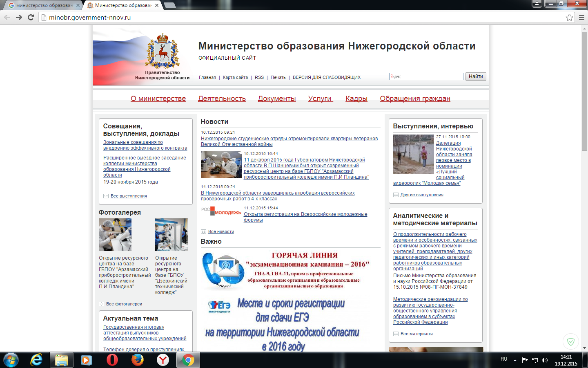The height and width of the screenshot is (368, 588).
Task: Click the 'Найти' search button
Action: [476, 76]
